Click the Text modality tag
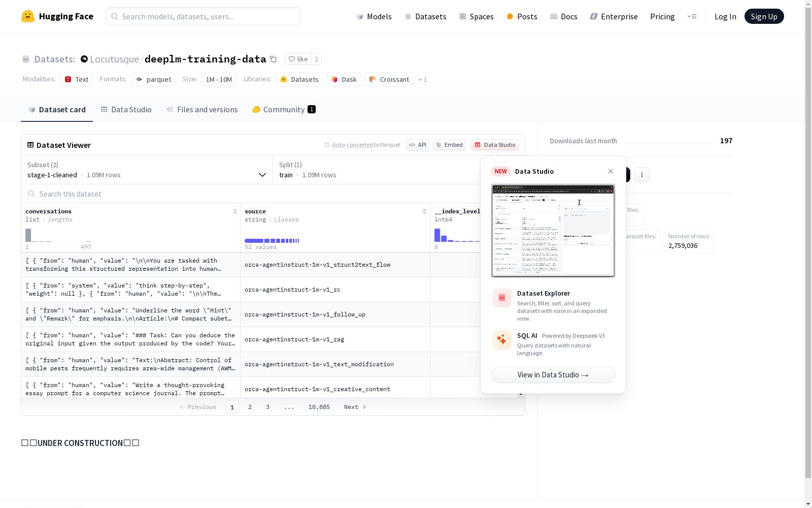812x508 pixels. [77, 79]
